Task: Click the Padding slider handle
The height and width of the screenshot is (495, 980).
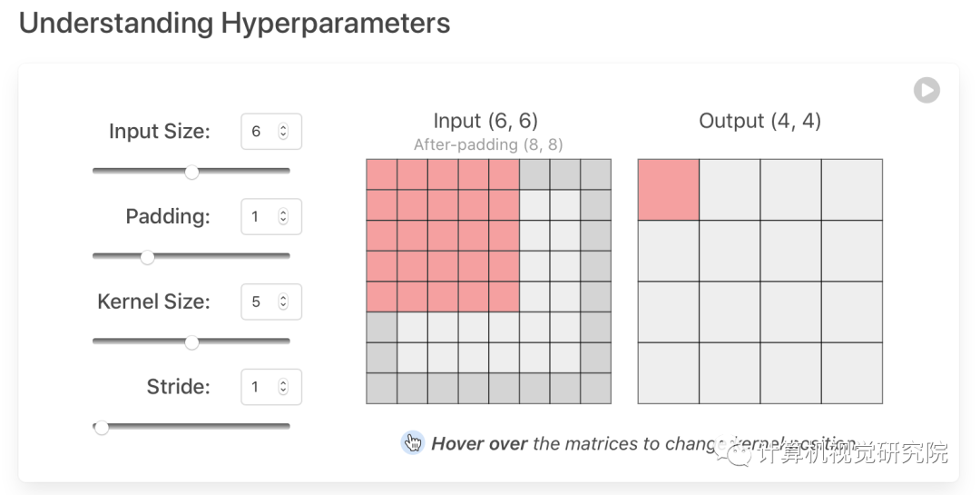Action: tap(147, 257)
